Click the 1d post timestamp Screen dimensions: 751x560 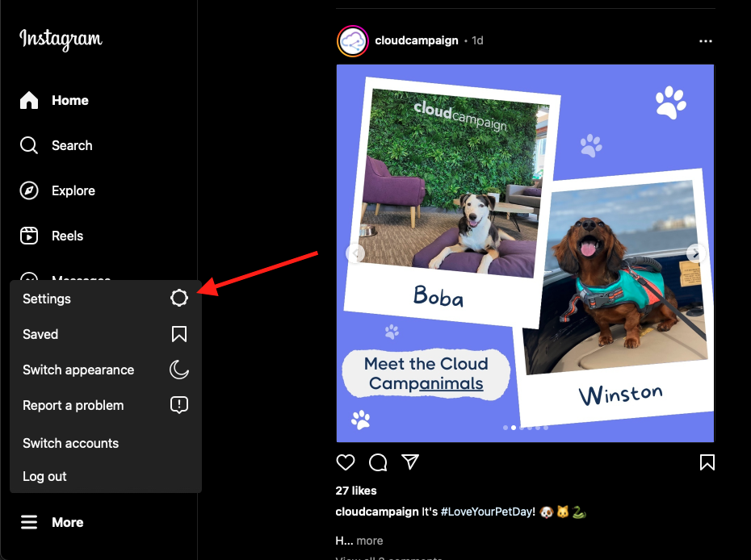477,40
